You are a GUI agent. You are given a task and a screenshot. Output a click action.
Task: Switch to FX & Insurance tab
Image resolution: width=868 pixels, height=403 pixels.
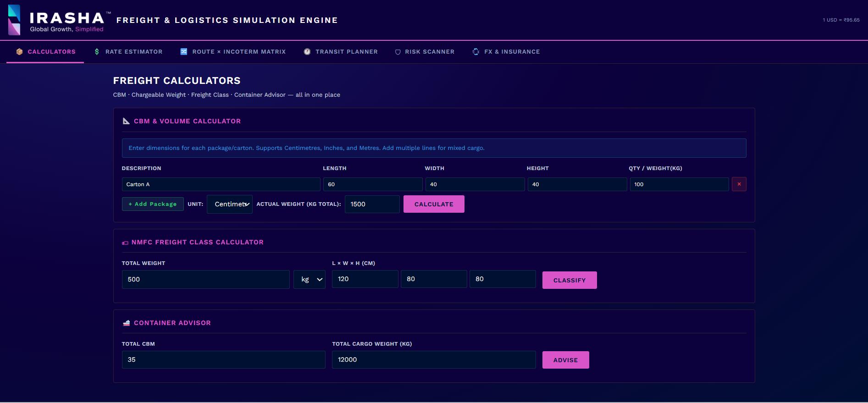[x=506, y=52]
